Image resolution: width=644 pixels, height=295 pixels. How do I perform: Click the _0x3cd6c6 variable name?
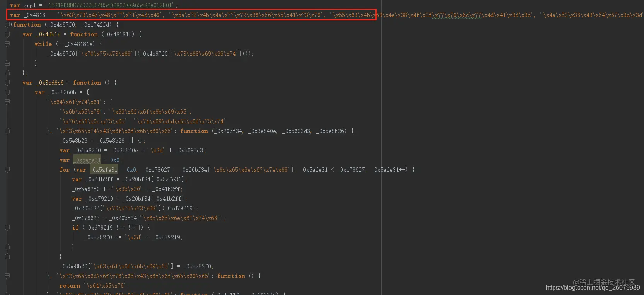pos(49,83)
